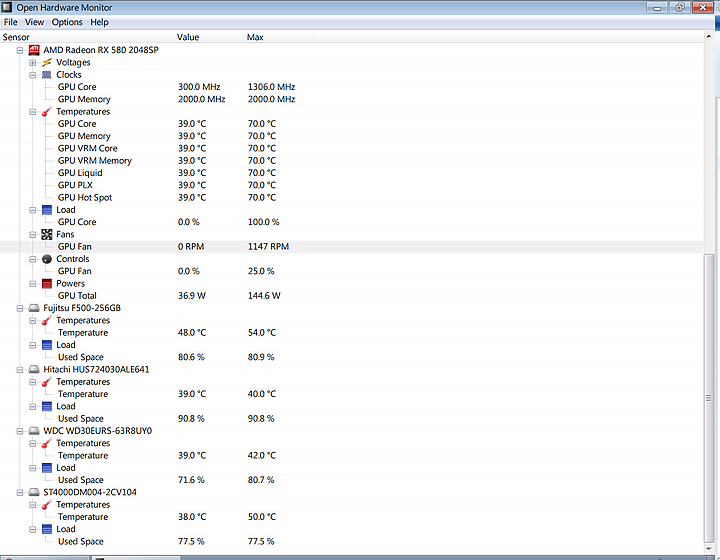Click the Voltages lightning bolt icon
The height and width of the screenshot is (560, 720).
tap(46, 62)
